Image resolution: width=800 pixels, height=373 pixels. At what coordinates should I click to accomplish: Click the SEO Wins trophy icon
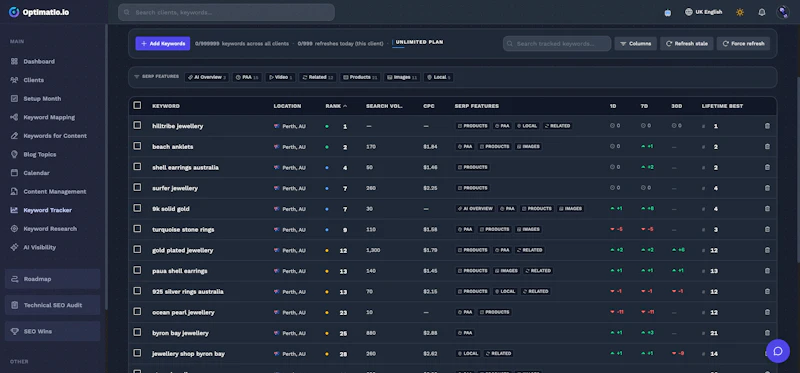14,331
